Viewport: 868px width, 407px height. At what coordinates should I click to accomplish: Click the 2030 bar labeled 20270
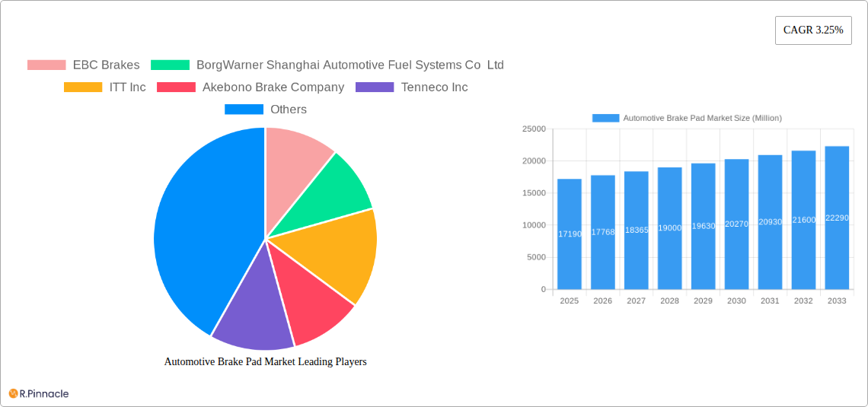(x=737, y=224)
